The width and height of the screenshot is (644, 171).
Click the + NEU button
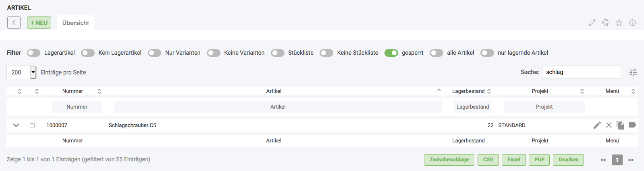coord(39,23)
